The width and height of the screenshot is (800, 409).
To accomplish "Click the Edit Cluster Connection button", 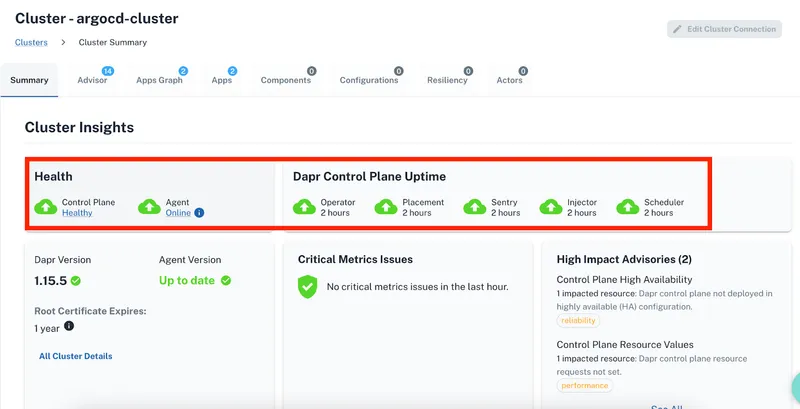I will [724, 29].
